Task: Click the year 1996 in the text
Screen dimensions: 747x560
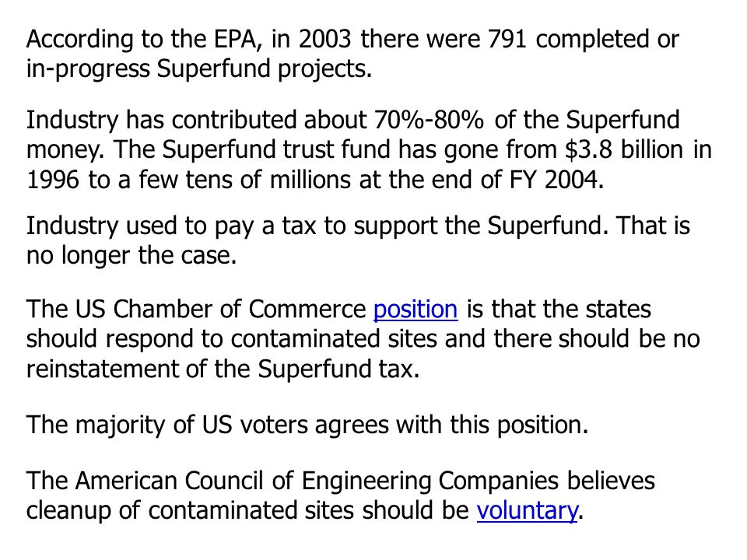Action: point(53,180)
